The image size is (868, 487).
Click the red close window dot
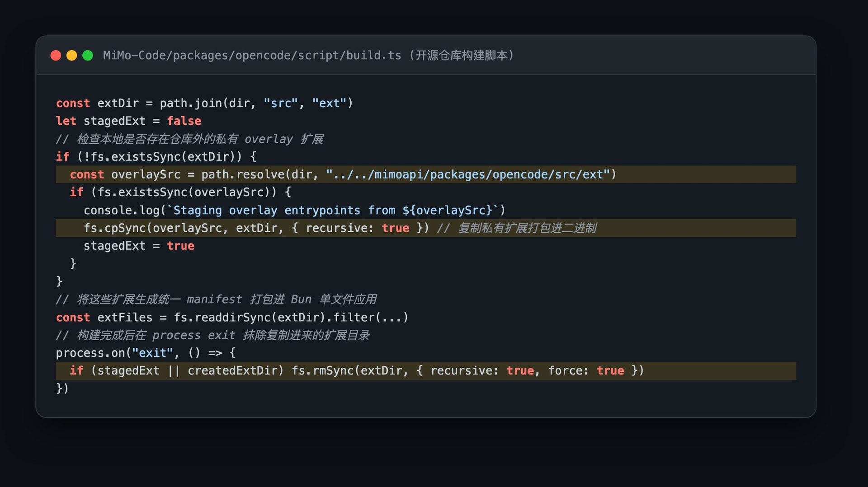tap(56, 56)
